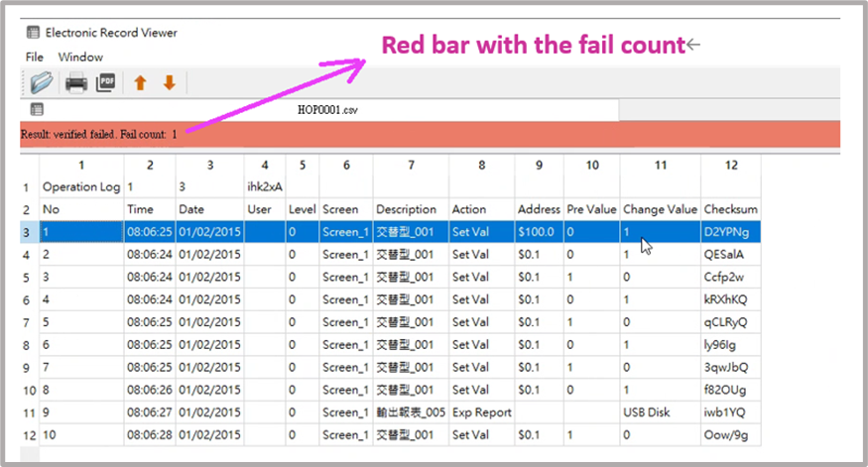The image size is (868, 467).
Task: Click the $100.0 address cell
Action: (x=537, y=232)
